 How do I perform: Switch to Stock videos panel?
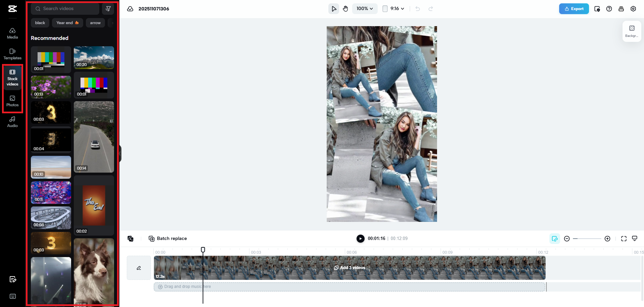click(12, 78)
